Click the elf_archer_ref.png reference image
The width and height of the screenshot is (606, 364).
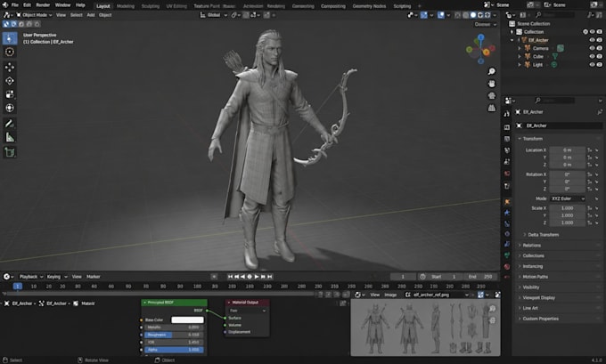(x=425, y=328)
